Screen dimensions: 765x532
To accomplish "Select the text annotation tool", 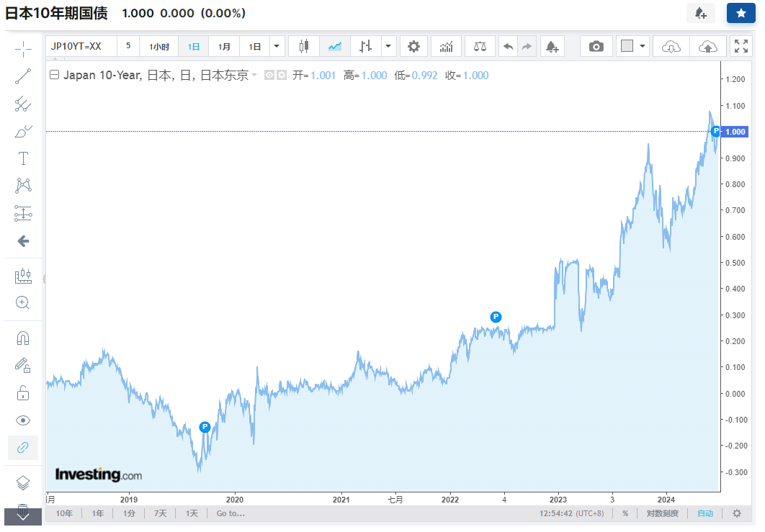I will click(x=23, y=158).
